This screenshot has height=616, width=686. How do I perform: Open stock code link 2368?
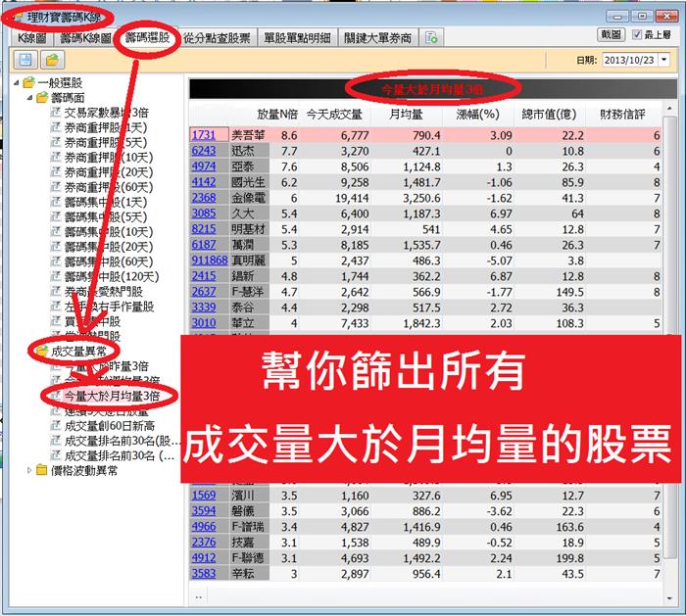(x=204, y=198)
